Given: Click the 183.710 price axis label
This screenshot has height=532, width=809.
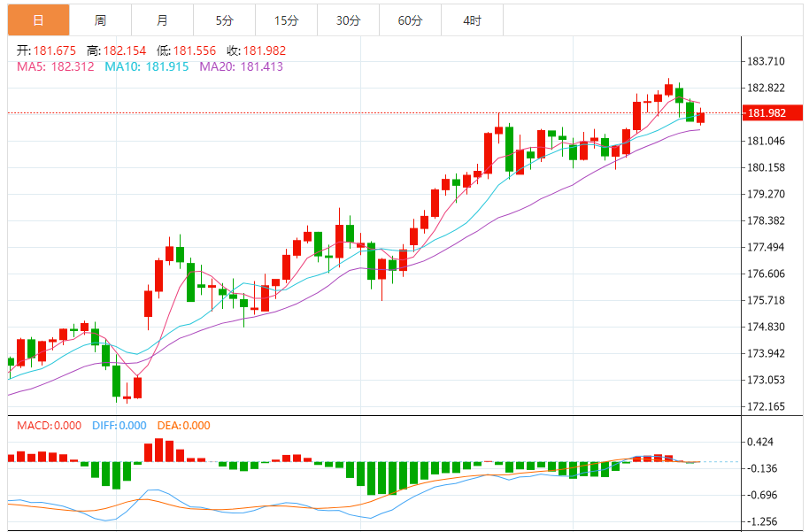Looking at the screenshot, I should 767,61.
